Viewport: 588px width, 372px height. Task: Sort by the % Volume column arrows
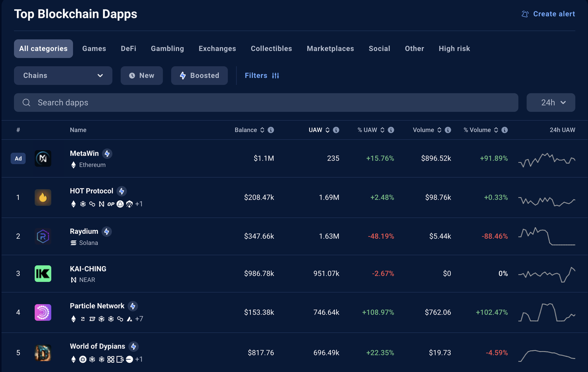click(496, 130)
